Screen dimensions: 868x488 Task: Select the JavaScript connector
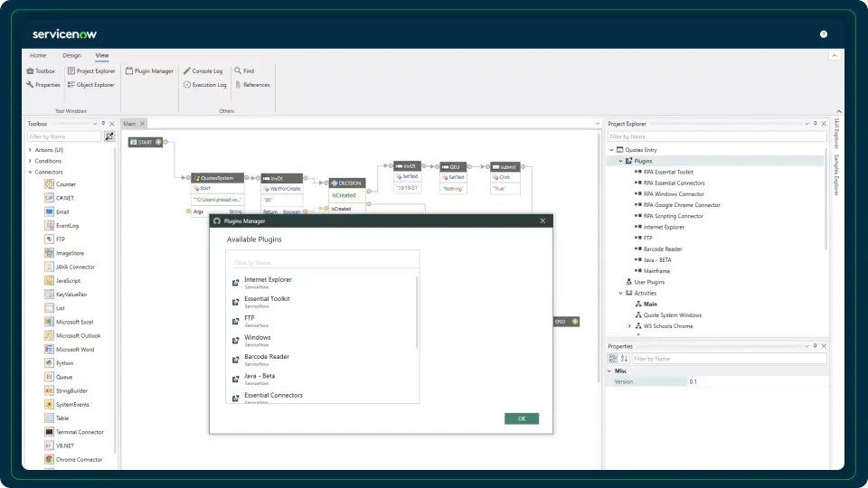(x=62, y=280)
